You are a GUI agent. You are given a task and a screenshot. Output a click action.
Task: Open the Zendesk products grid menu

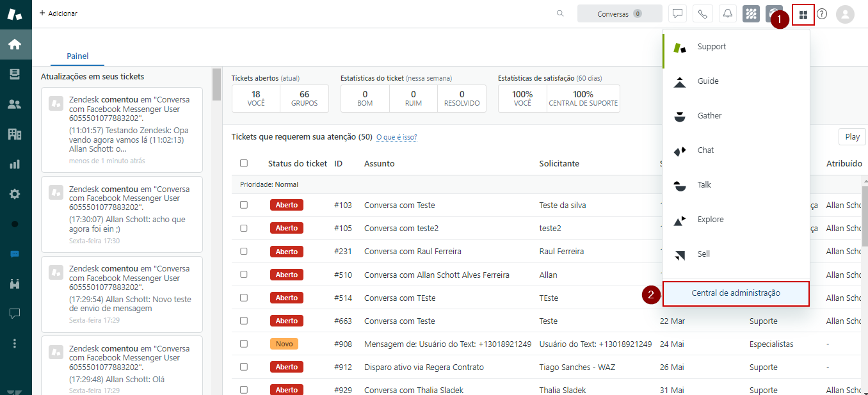[x=803, y=15]
